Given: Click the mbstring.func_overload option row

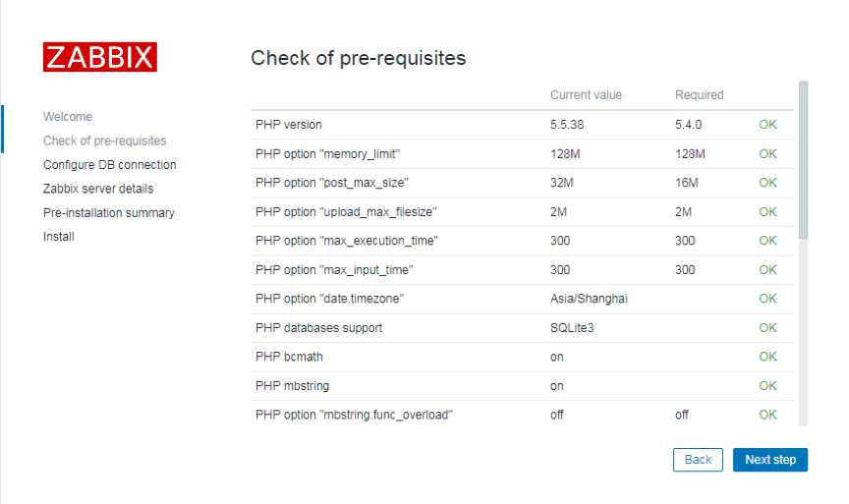Looking at the screenshot, I should point(522,415).
